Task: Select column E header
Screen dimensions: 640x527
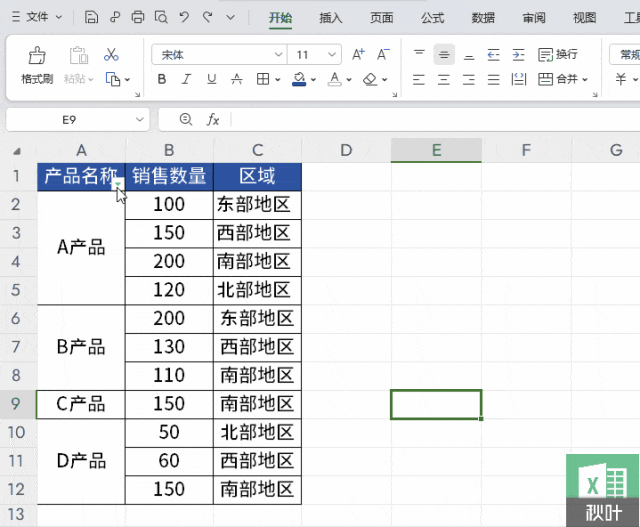Action: [x=436, y=150]
